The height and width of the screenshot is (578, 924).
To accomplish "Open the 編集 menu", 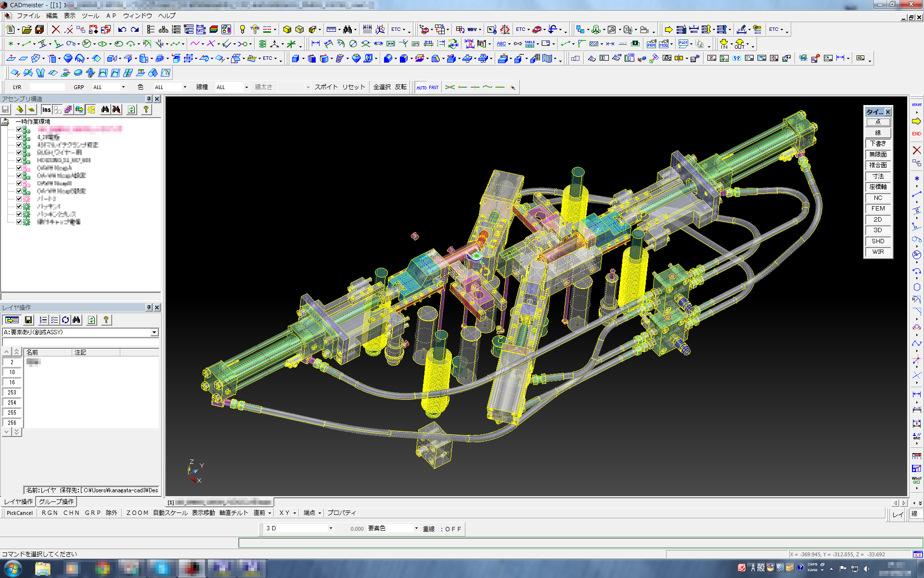I will (x=51, y=16).
